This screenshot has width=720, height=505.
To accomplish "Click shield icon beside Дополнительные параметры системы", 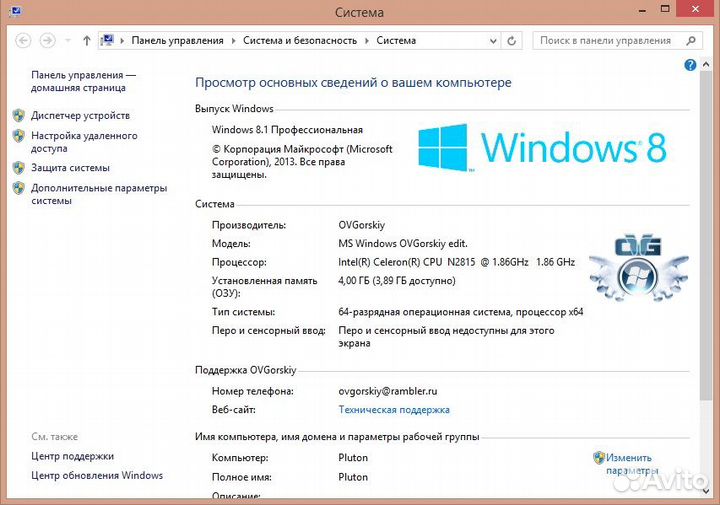I will click(x=19, y=188).
